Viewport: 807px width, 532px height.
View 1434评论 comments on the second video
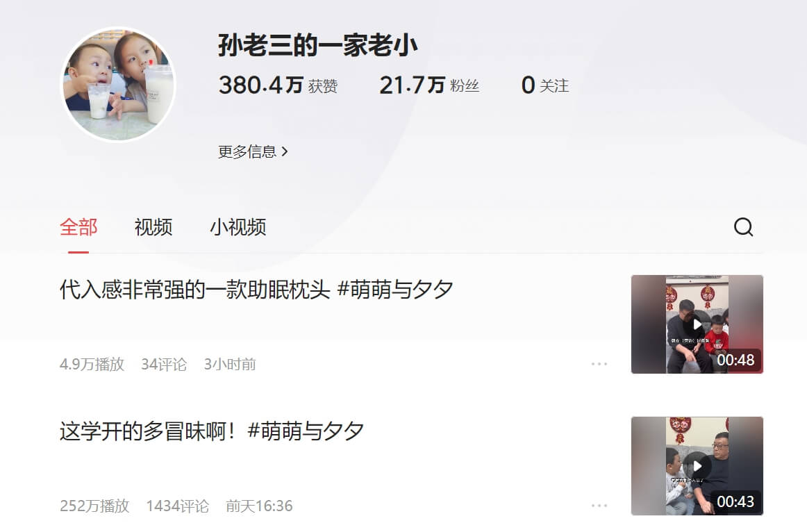coord(178,506)
